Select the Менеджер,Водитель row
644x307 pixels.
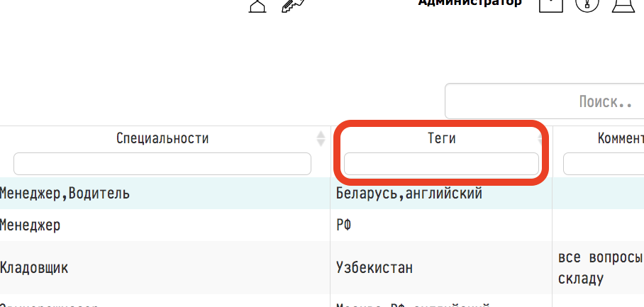pos(322,193)
